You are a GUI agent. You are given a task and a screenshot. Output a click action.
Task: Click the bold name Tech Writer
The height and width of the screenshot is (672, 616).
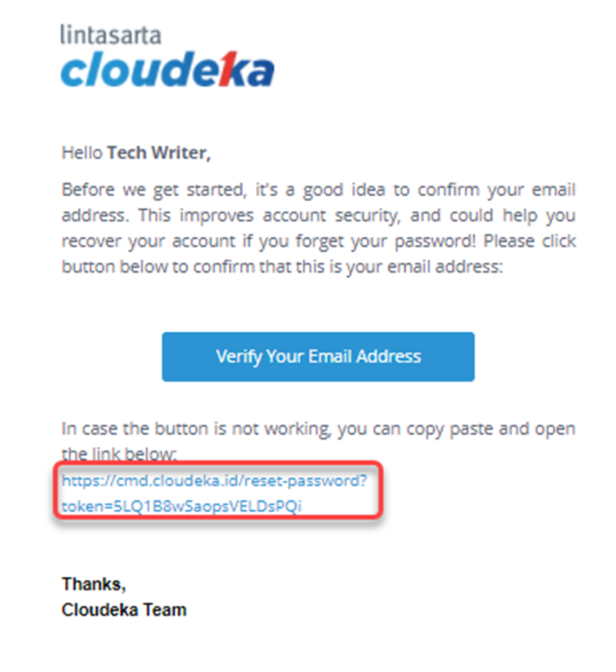pos(159,153)
